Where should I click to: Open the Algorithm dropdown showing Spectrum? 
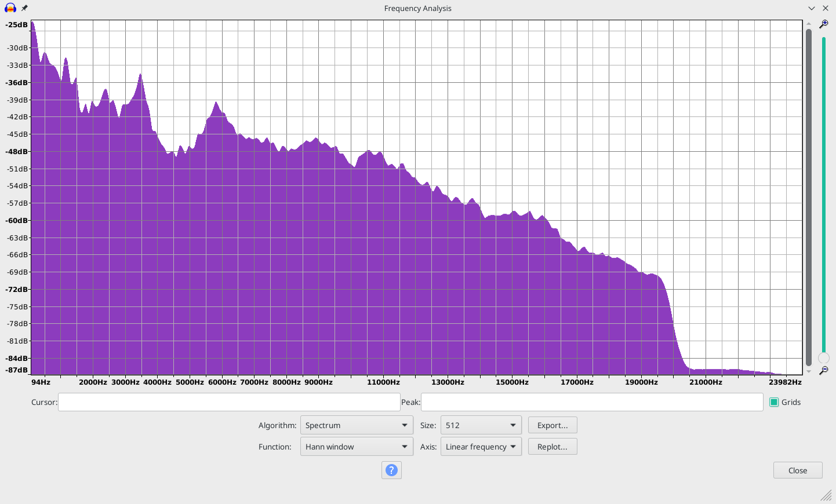[x=357, y=425]
